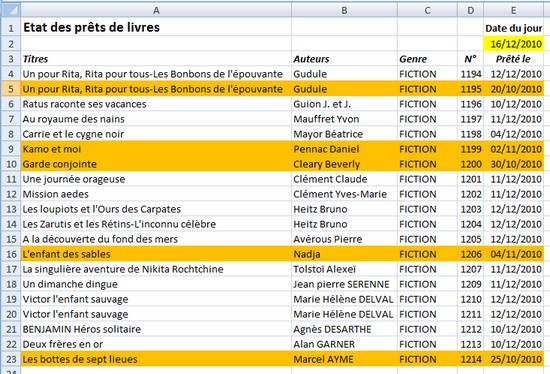
Task: Click author cell 'Cleary Beverly'
Action: [344, 164]
